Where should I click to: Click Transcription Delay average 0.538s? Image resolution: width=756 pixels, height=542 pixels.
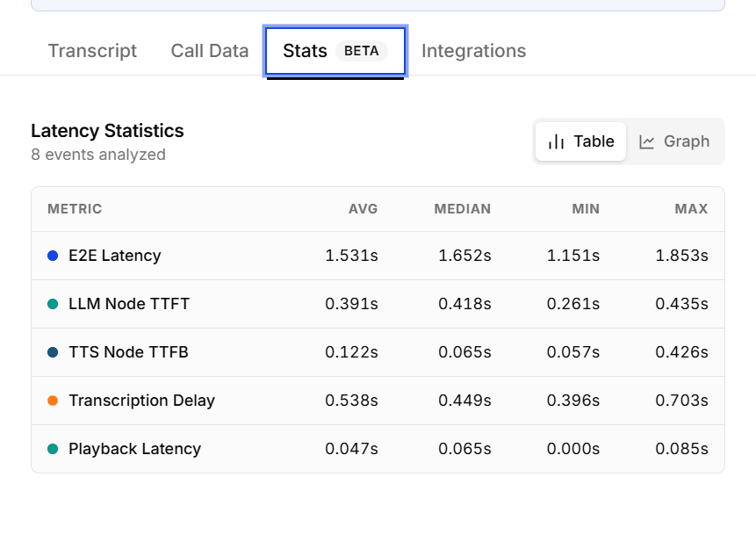(x=351, y=401)
